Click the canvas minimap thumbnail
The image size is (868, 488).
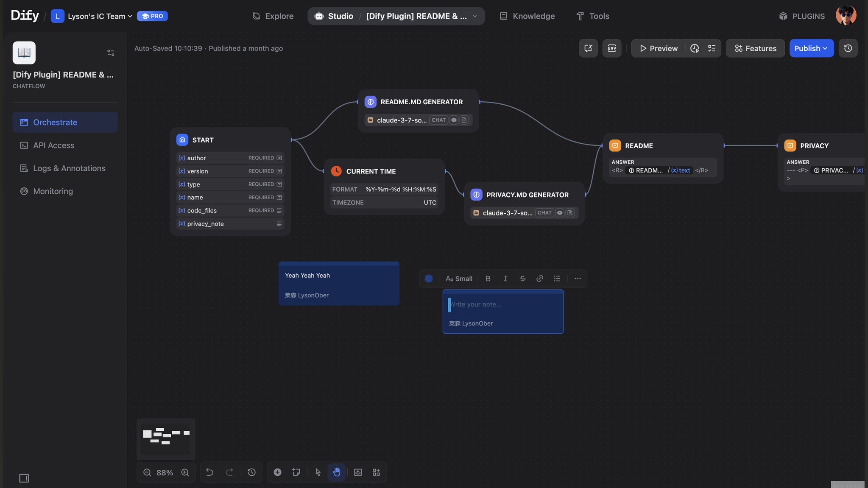(x=166, y=439)
